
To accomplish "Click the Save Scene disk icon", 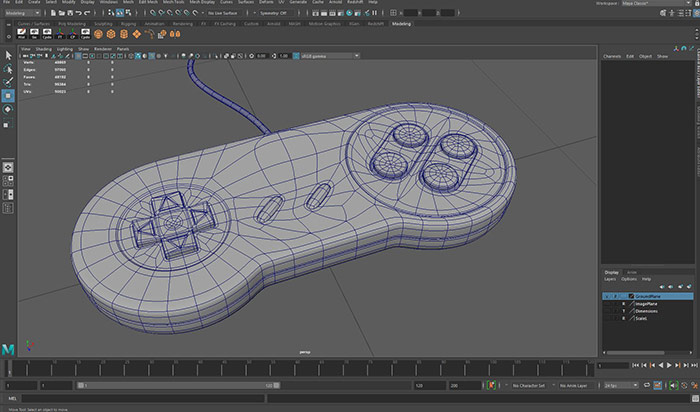I will pos(70,13).
